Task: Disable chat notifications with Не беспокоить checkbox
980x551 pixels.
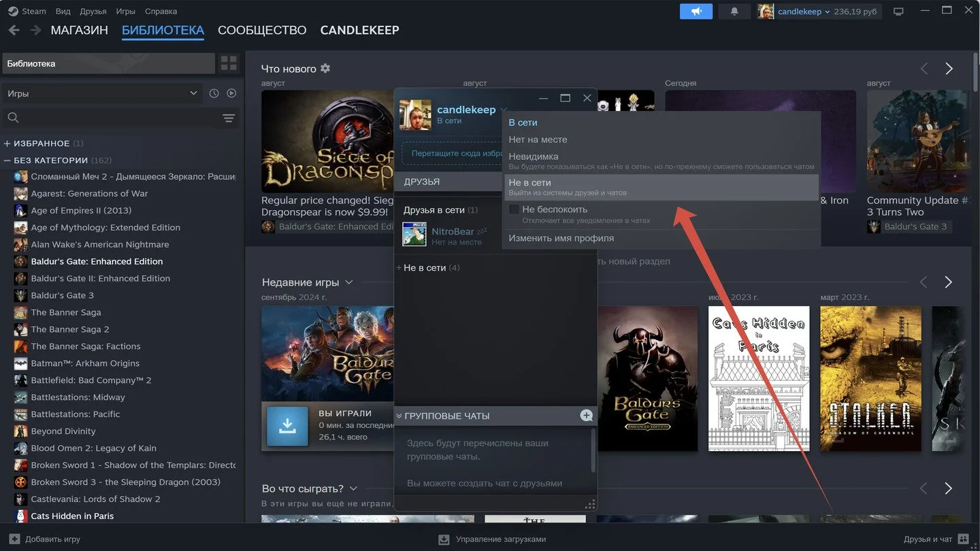Action: (514, 210)
